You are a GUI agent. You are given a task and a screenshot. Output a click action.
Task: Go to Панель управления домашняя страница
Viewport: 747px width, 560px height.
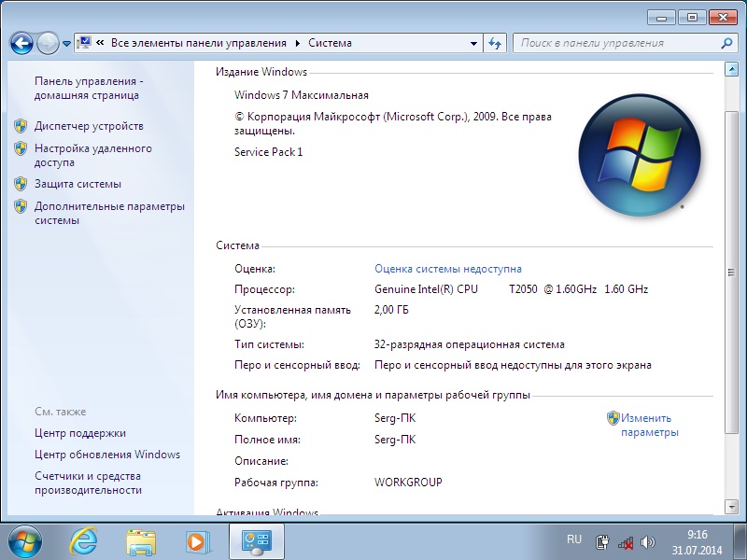point(88,88)
